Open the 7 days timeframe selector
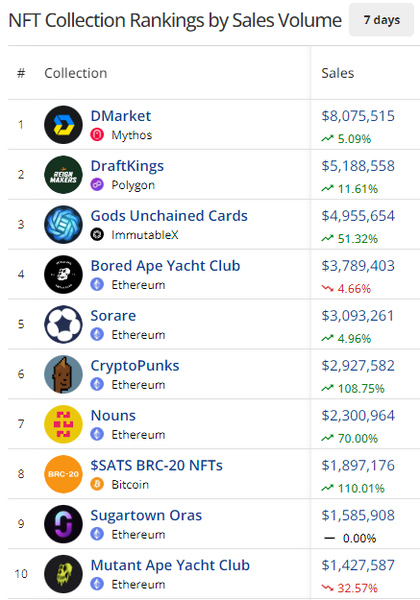This screenshot has width=420, height=600. [x=381, y=20]
